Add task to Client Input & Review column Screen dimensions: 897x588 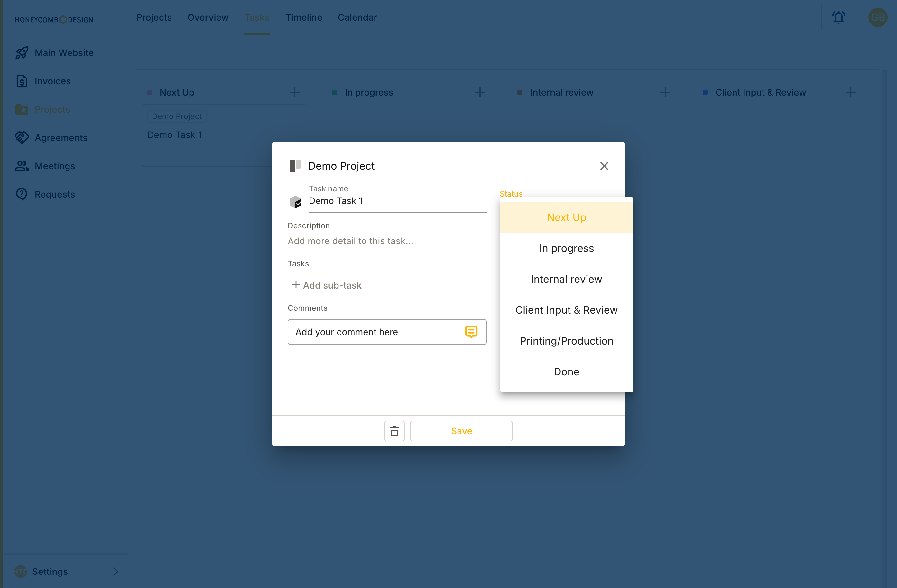(x=850, y=92)
